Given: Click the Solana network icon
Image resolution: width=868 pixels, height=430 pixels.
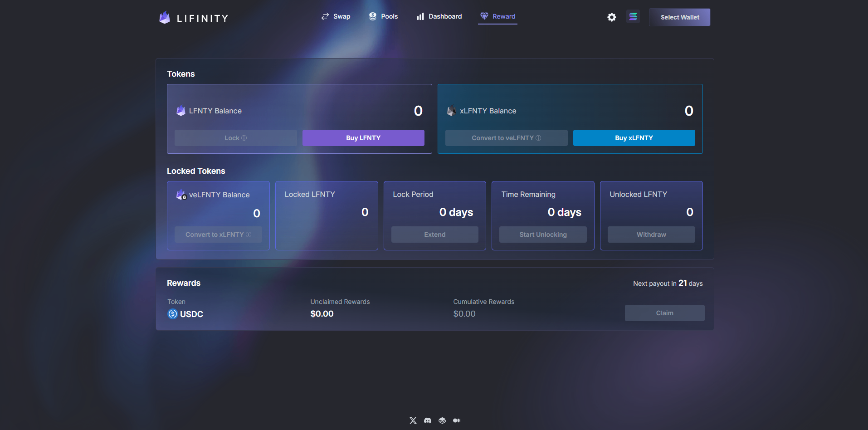Looking at the screenshot, I should point(633,17).
